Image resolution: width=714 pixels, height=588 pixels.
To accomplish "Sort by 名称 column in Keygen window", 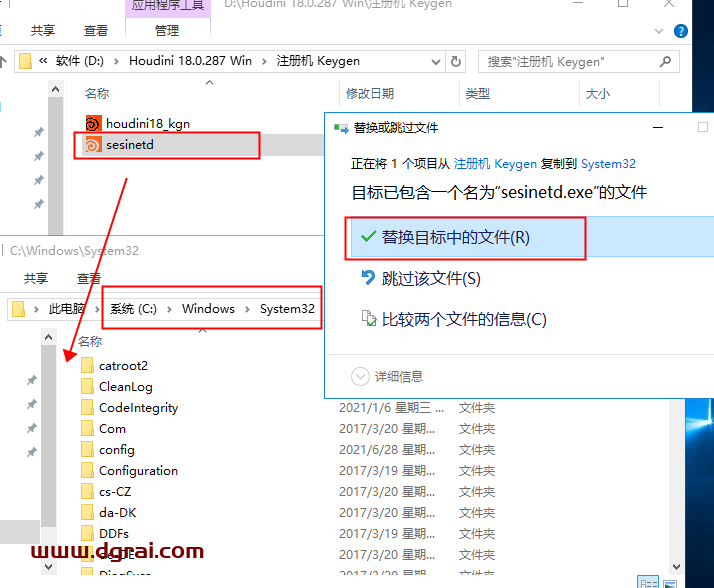I will click(x=97, y=93).
